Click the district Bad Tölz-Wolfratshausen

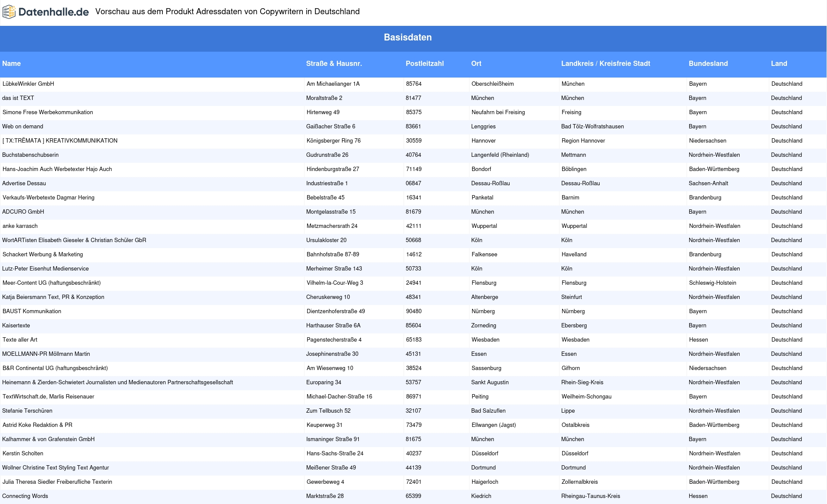(x=593, y=127)
